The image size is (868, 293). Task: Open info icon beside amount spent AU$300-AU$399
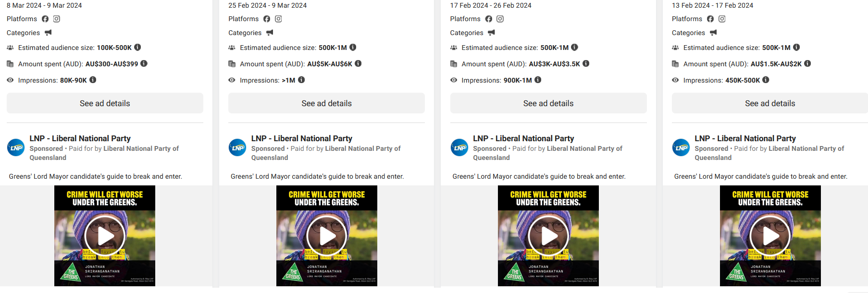pos(144,63)
